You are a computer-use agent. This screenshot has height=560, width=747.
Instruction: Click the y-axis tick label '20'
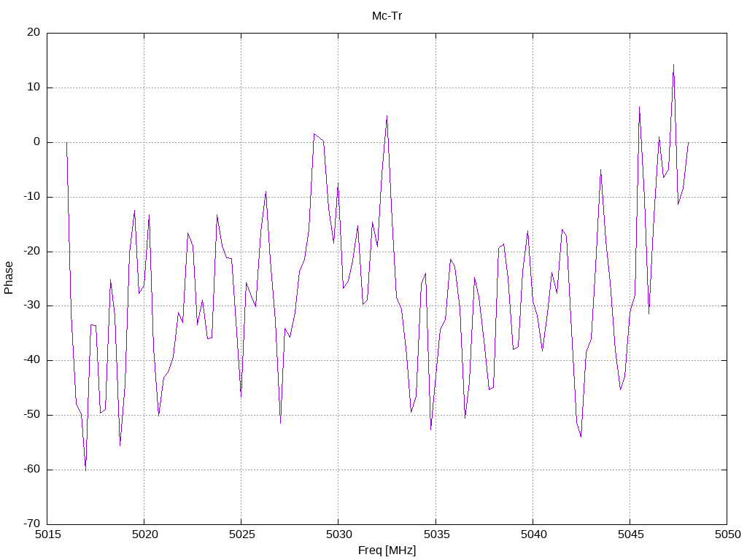[34, 32]
